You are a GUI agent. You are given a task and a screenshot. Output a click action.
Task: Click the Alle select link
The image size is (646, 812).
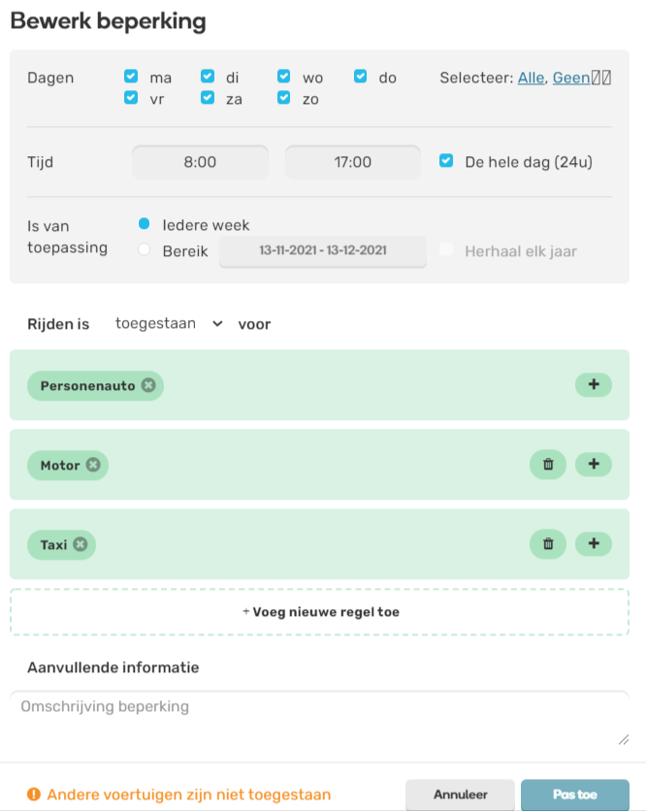[x=532, y=78]
